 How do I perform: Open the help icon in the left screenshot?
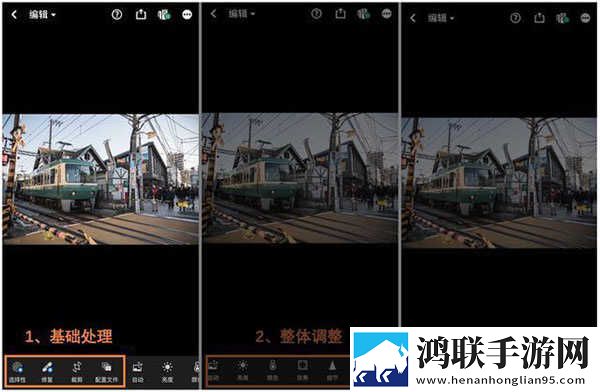coord(117,15)
